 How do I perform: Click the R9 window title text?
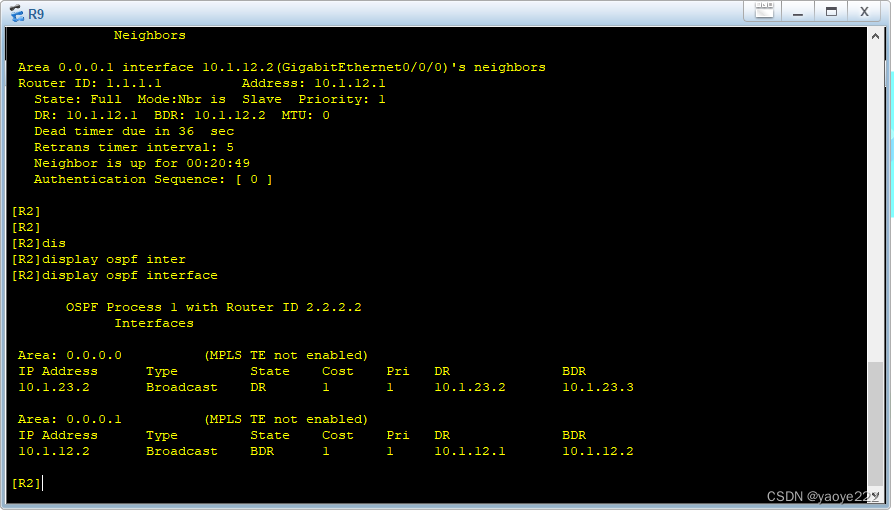click(x=36, y=14)
